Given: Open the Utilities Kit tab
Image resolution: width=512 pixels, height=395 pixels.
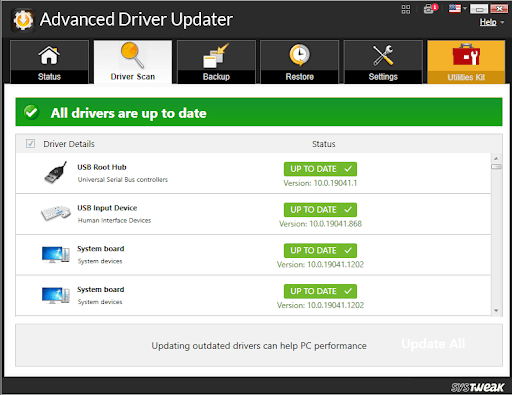Looking at the screenshot, I should 466,62.
